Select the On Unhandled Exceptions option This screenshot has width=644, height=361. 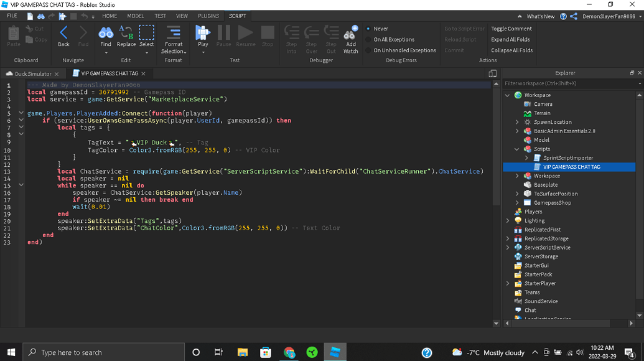pyautogui.click(x=368, y=50)
